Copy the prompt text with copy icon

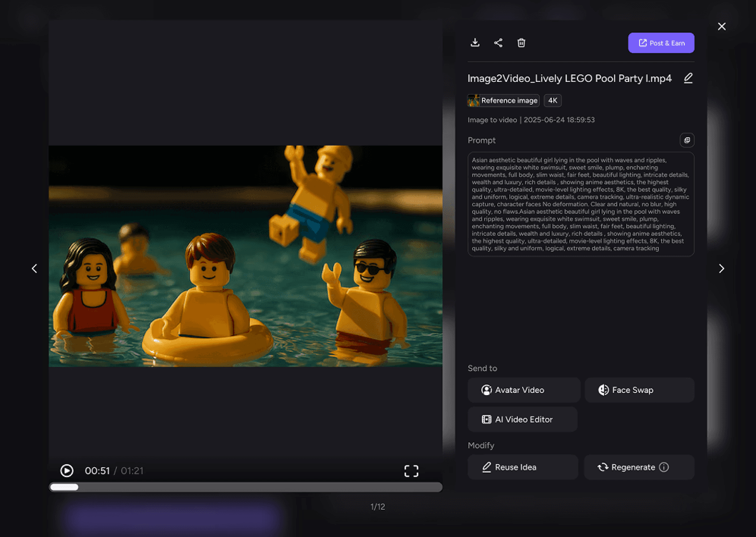point(687,140)
